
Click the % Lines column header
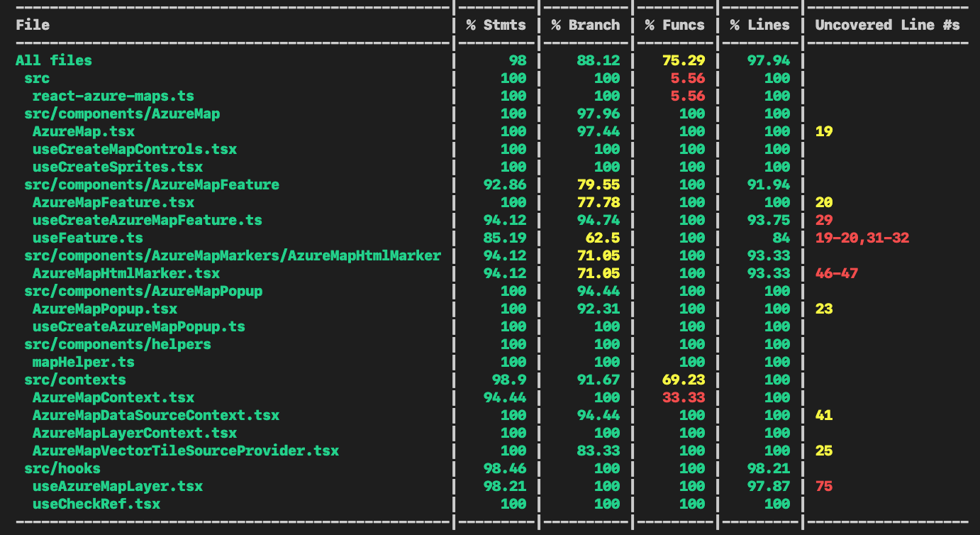point(760,25)
